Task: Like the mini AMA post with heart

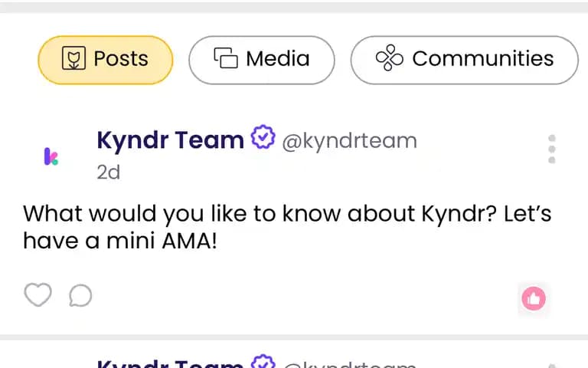Action: (38, 294)
